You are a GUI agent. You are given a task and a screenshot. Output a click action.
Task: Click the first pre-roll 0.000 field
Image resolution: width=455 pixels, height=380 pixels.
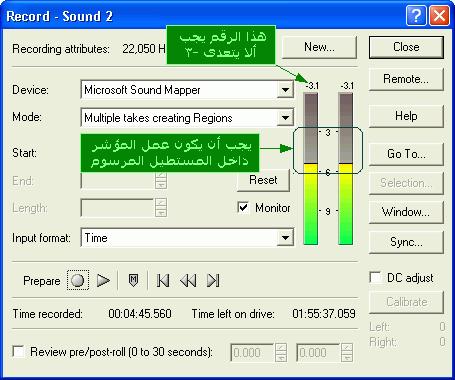click(x=252, y=352)
